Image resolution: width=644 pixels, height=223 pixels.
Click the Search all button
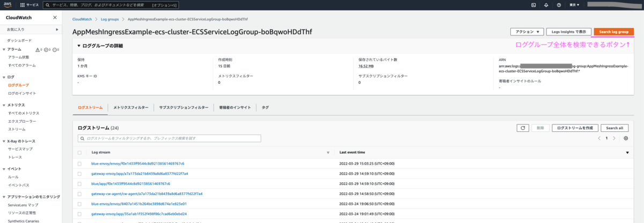point(614,128)
